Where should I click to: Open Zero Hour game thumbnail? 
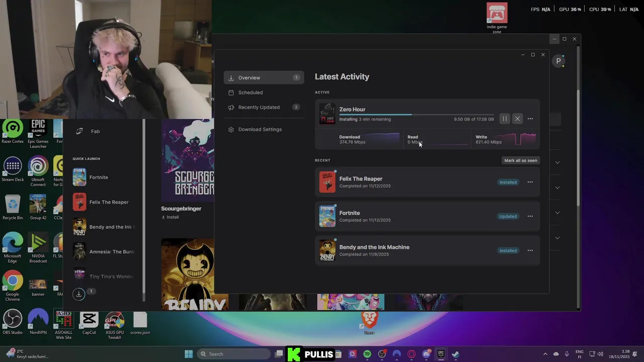[x=327, y=114]
